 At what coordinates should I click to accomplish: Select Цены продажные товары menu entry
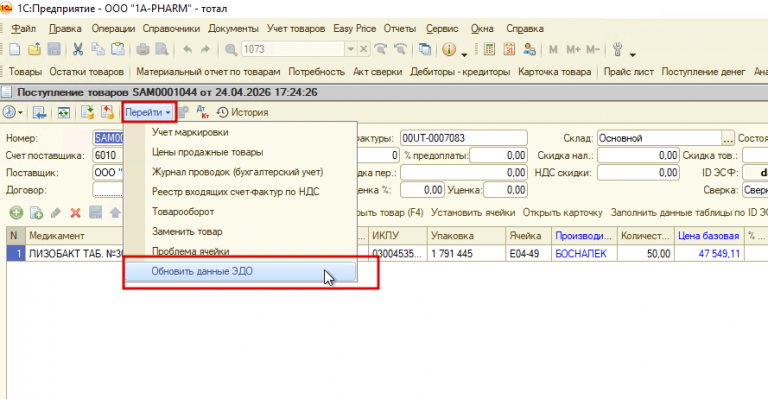coord(240,152)
